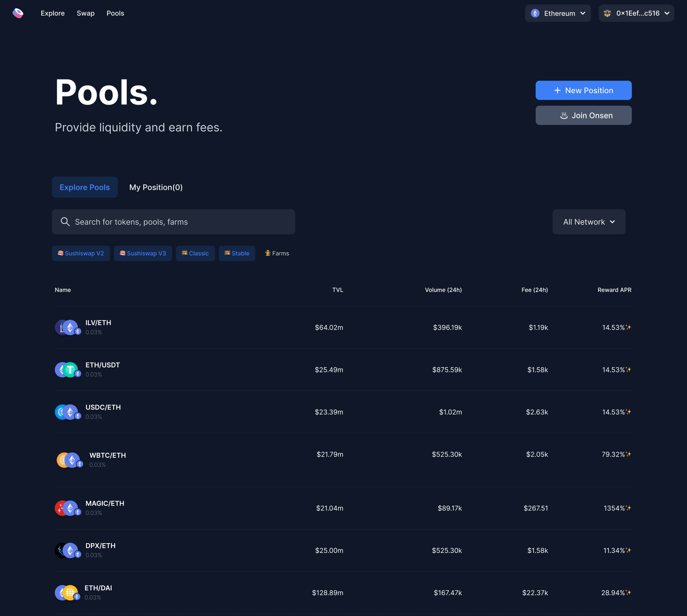This screenshot has width=687, height=616.
Task: Open the 0x1Eef...c516 wallet dropdown
Action: (636, 13)
